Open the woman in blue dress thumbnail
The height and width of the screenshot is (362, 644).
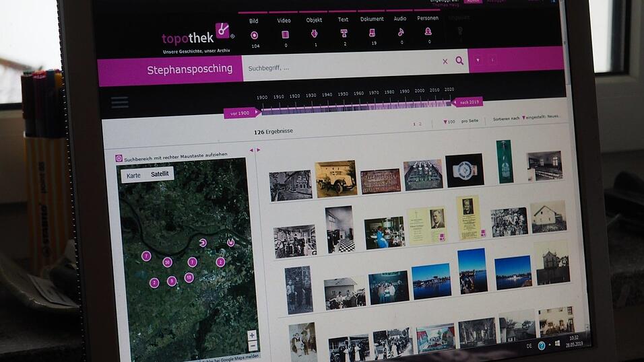[x=385, y=233]
